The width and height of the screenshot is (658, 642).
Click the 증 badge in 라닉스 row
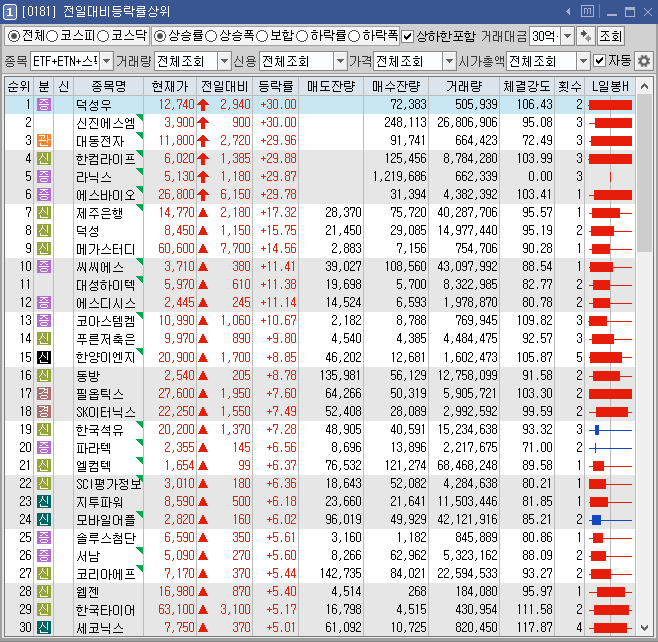coord(44,176)
